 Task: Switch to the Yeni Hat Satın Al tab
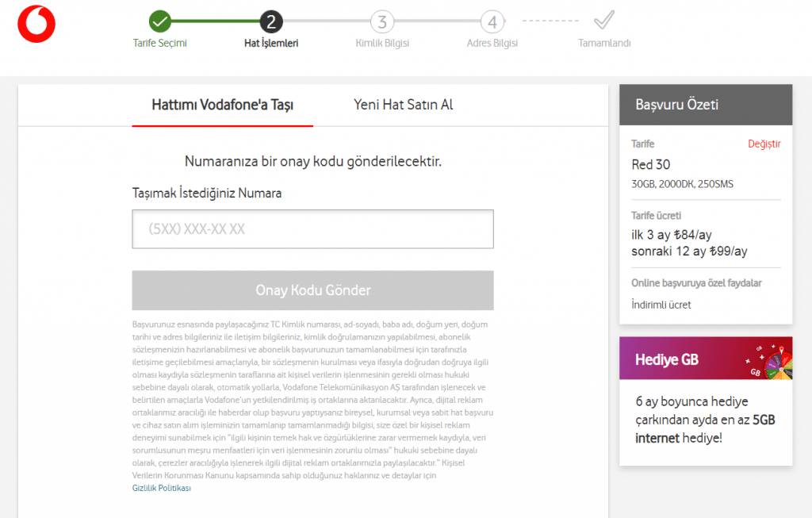tap(404, 106)
